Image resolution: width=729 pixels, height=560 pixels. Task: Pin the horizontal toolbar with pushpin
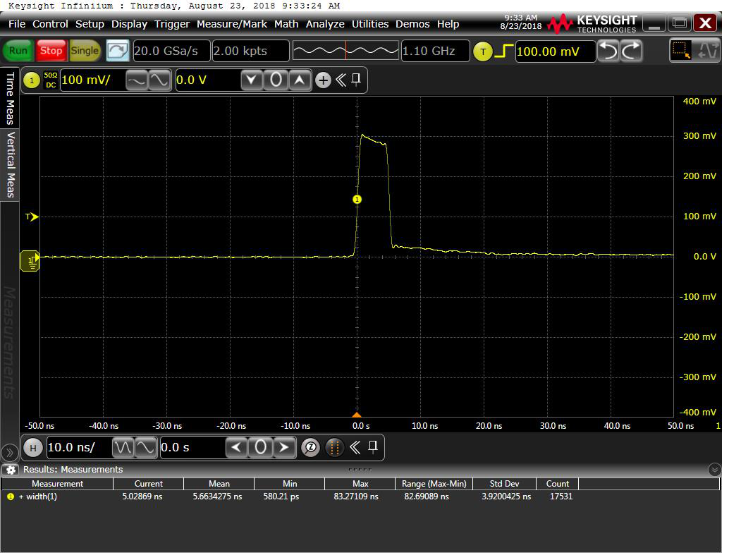373,446
